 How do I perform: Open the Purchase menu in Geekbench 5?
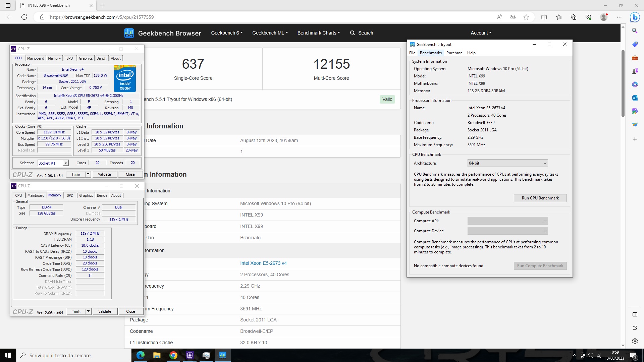pos(454,53)
